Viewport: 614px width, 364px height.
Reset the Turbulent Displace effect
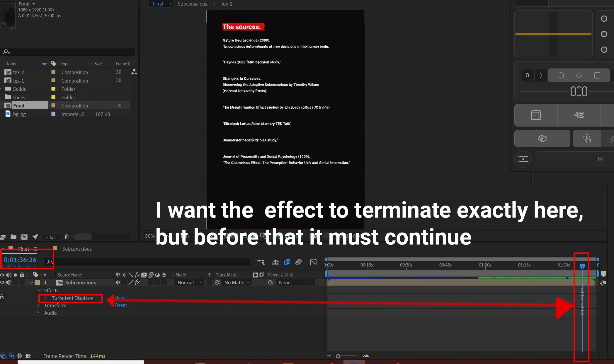[x=121, y=298]
